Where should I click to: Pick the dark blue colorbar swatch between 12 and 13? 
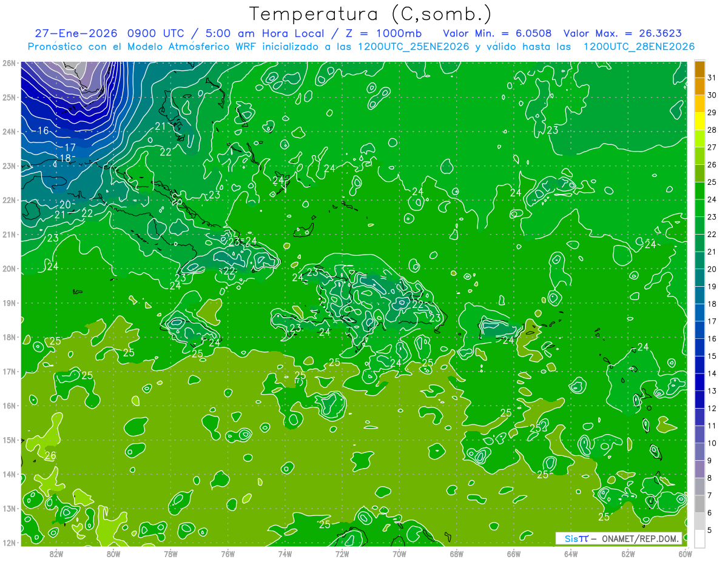pos(699,400)
